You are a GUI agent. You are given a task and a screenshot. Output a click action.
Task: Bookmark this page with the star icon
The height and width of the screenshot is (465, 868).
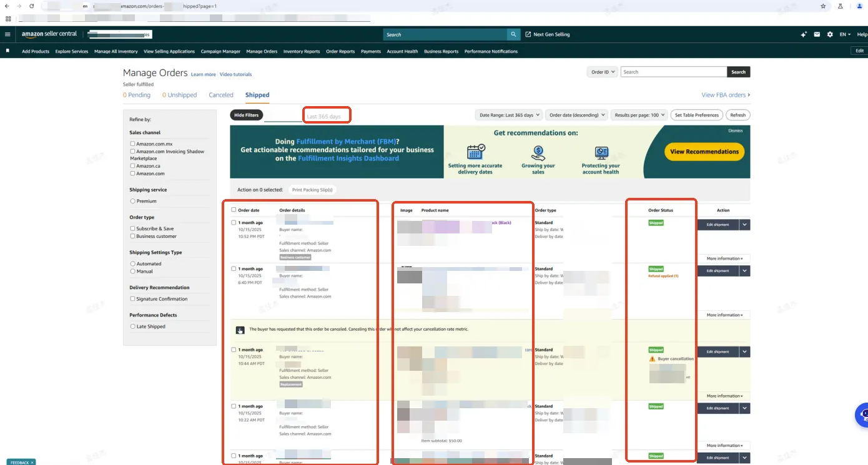coord(823,6)
